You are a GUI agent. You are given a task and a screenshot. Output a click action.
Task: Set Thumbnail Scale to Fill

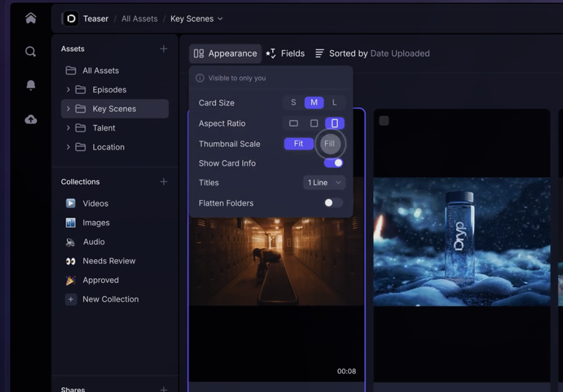click(329, 144)
